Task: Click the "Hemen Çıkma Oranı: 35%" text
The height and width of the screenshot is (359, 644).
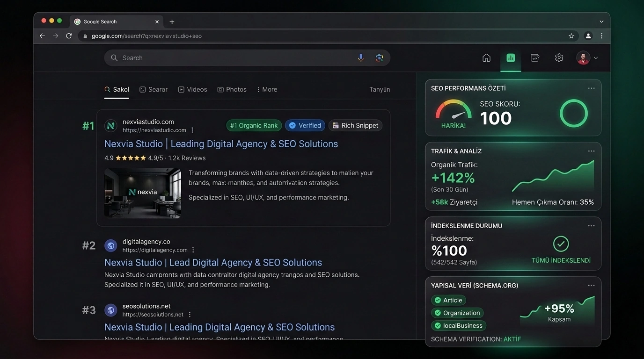Action: pyautogui.click(x=553, y=202)
